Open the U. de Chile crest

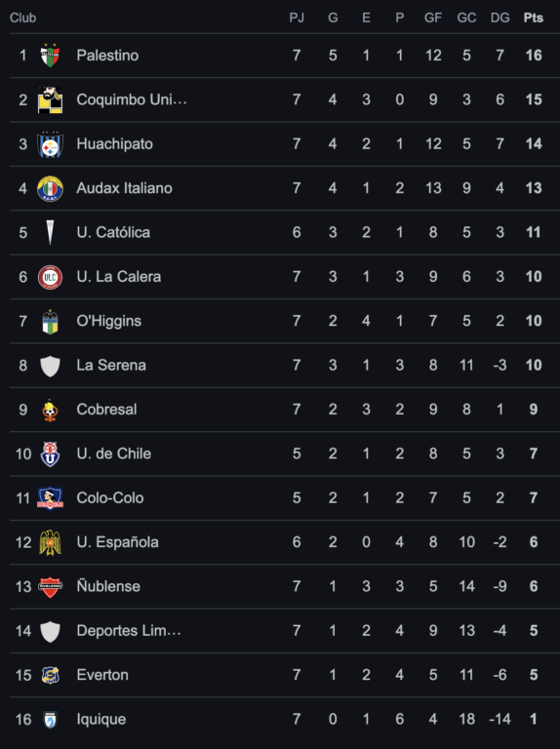click(x=50, y=454)
